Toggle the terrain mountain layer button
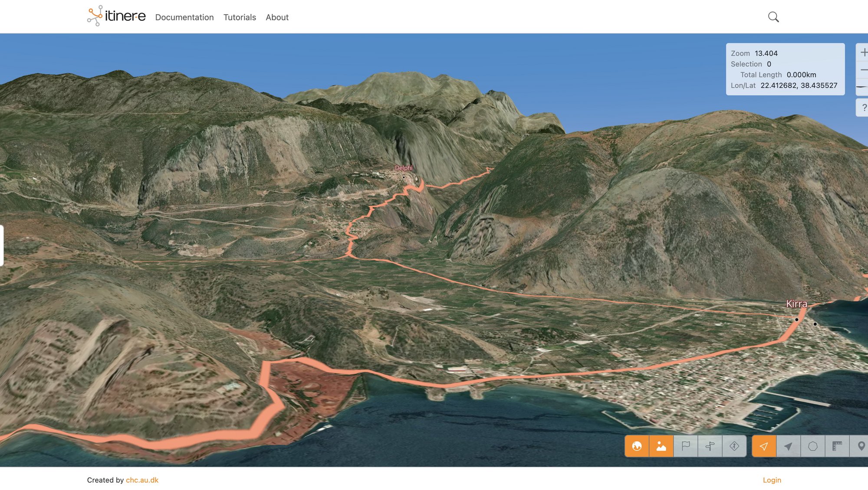Viewport: 868px width, 490px height. point(661,446)
